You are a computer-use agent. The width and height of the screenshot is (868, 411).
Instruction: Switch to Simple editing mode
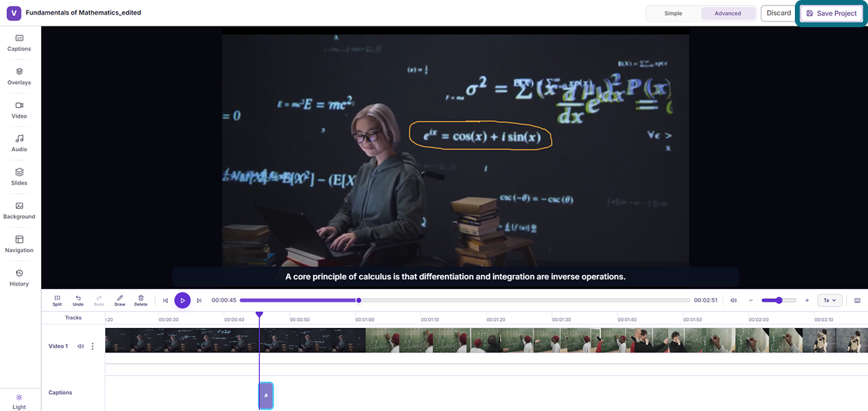[673, 13]
